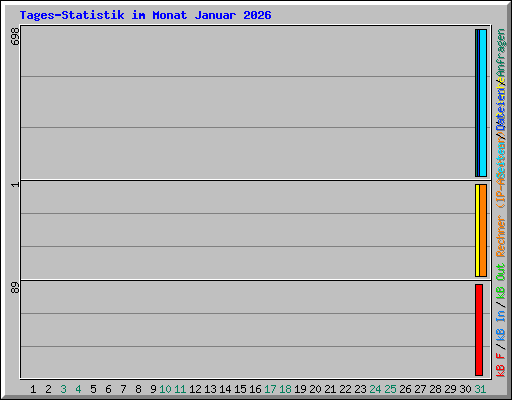Viewport: 512px width, 400px height.
Task: Click the 'Rechner' legend label
Action: tap(501, 236)
